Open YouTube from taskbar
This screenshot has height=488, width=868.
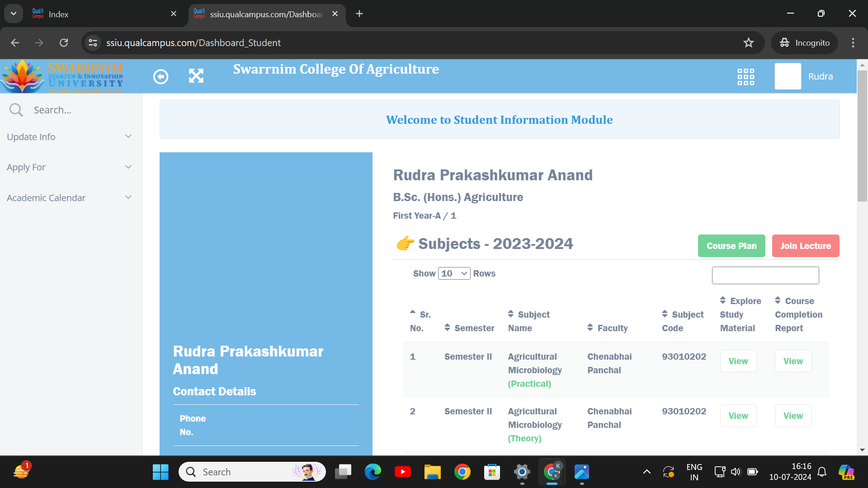(x=403, y=472)
